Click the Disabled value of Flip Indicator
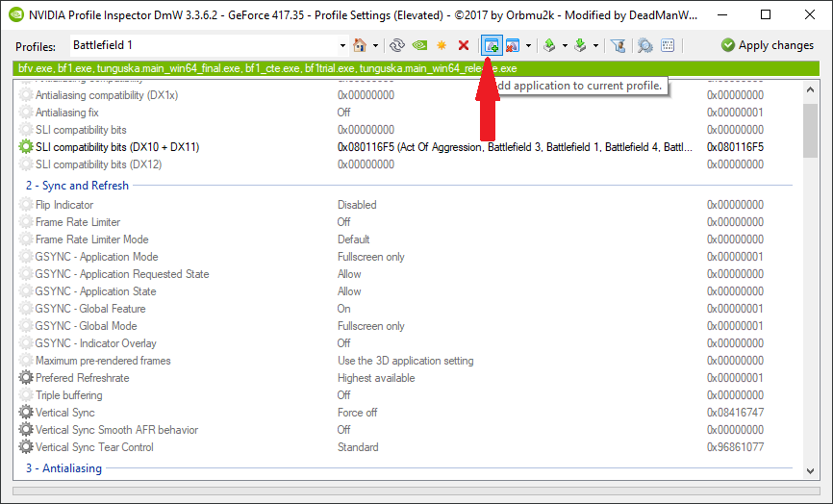Viewport: 833px width, 504px height. tap(357, 205)
